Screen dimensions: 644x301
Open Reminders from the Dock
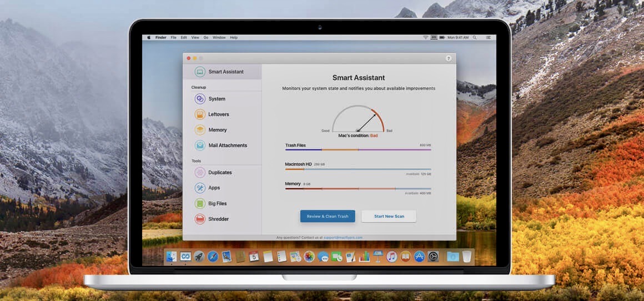tap(281, 257)
